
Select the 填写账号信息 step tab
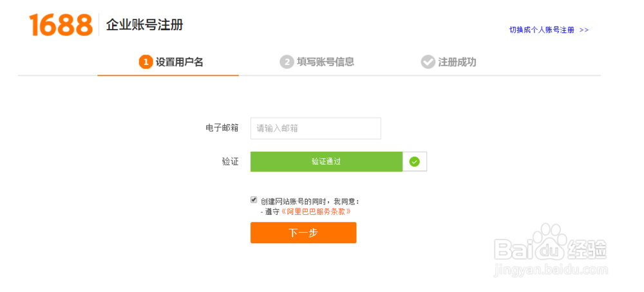coord(317,62)
